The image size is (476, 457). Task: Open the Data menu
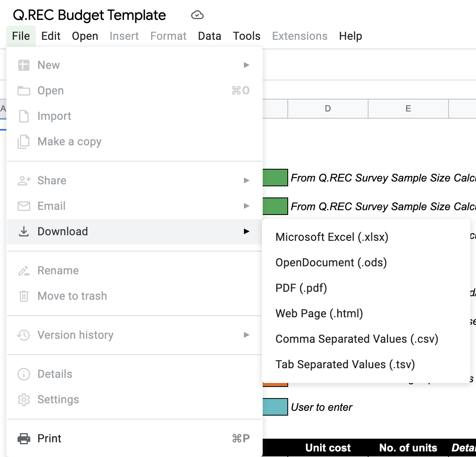tap(209, 36)
